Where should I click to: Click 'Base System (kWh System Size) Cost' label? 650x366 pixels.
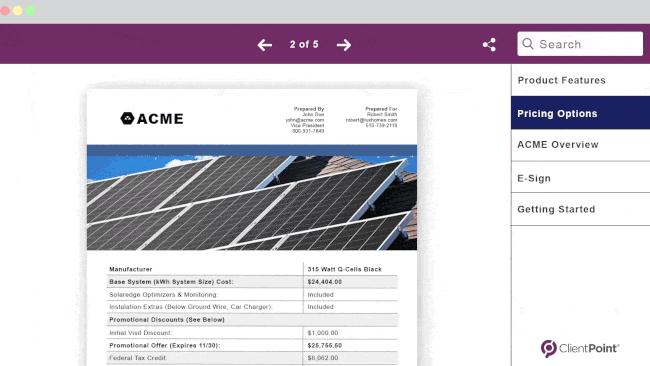[171, 282]
